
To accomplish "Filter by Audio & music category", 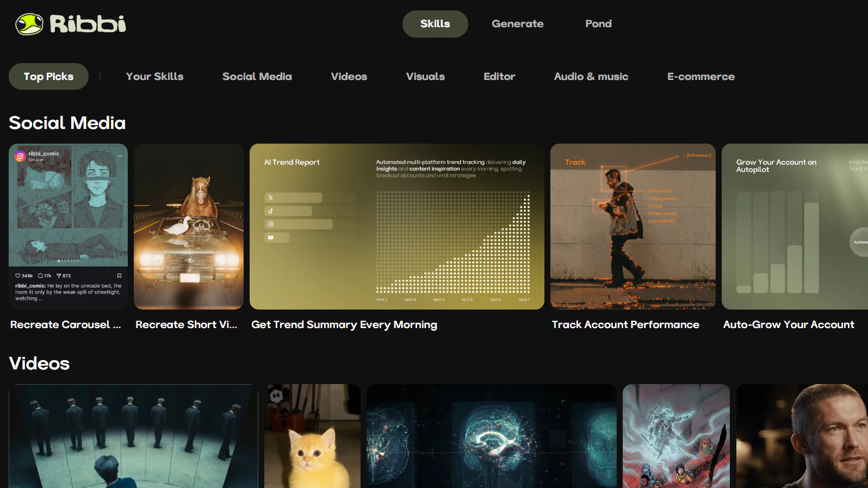I will (x=591, y=77).
